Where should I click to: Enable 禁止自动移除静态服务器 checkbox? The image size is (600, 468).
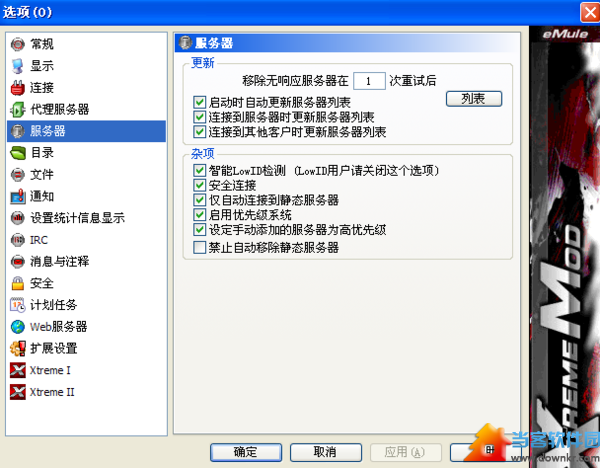pos(199,248)
